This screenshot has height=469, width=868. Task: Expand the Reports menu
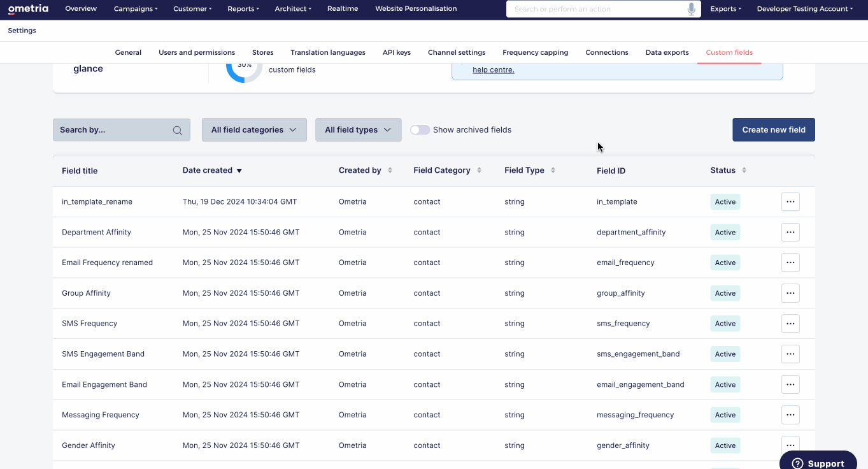point(243,9)
